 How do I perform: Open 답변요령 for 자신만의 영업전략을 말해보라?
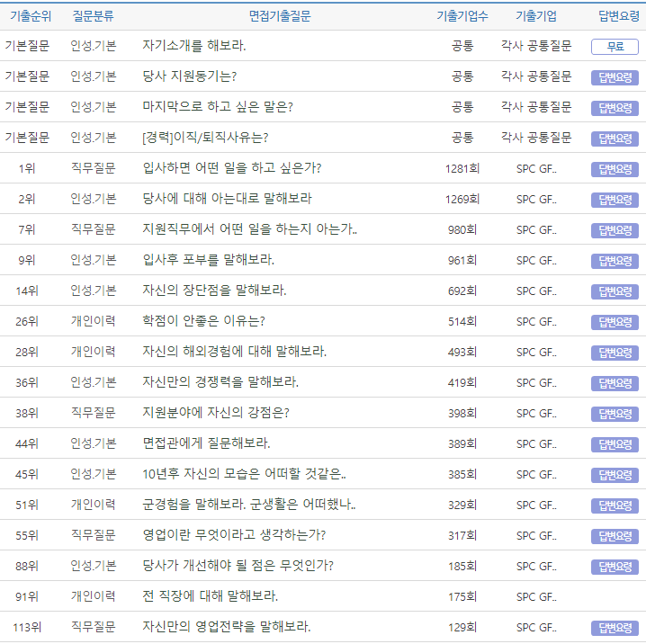click(x=615, y=628)
